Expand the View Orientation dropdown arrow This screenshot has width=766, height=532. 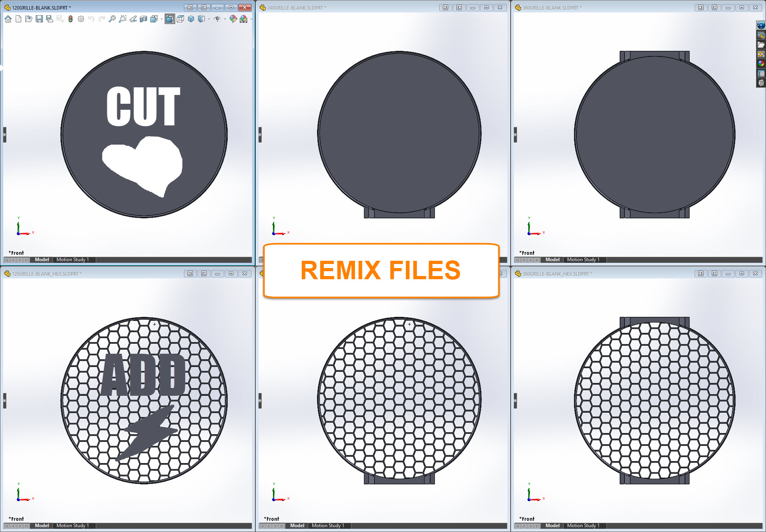pos(162,19)
